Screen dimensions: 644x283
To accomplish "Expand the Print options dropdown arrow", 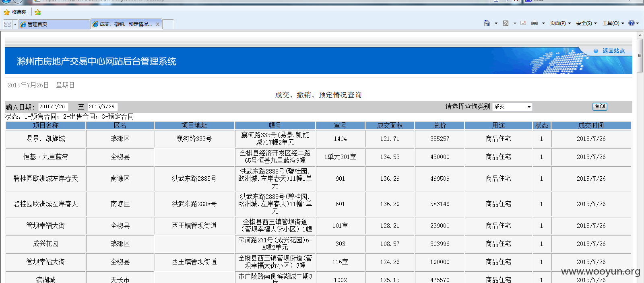I will pyautogui.click(x=543, y=23).
